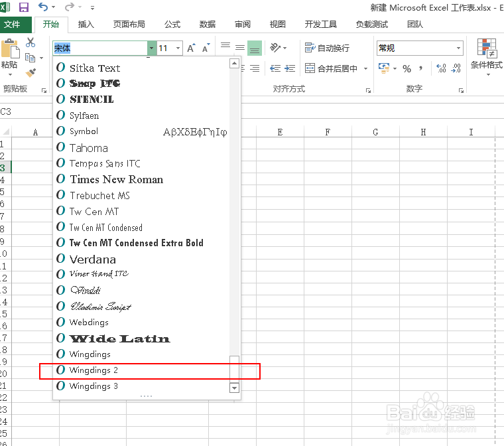This screenshot has height=446, width=504.
Task: Select the select-all corner triangle
Action: click(6, 131)
